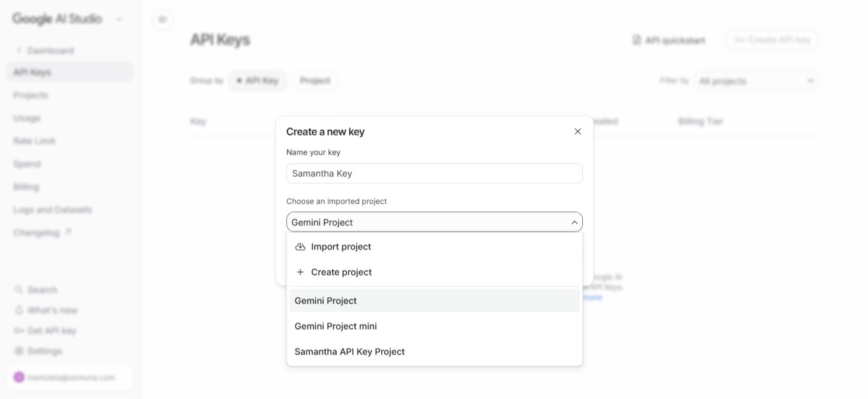Screen dimensions: 868x399
Task: Group by Project toggle
Action: pyautogui.click(x=315, y=81)
